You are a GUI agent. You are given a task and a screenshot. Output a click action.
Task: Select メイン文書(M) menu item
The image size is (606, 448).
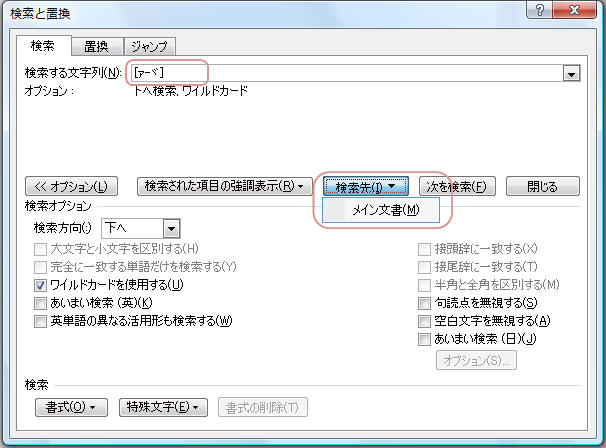tap(381, 210)
